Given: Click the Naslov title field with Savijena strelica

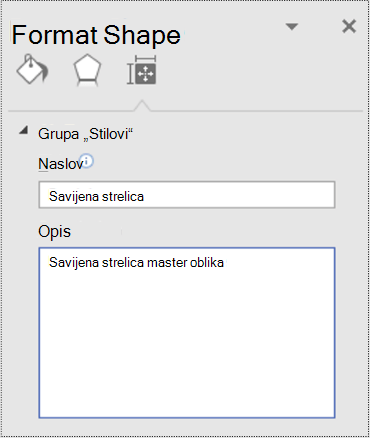Looking at the screenshot, I should click(x=187, y=195).
